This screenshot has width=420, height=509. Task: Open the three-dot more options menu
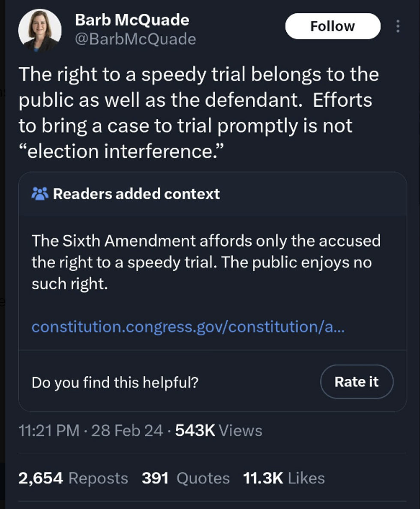point(398,27)
